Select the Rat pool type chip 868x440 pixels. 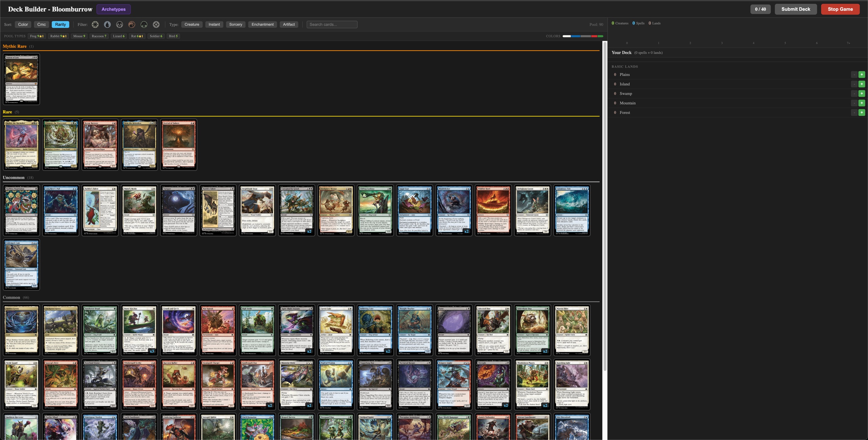[x=137, y=36]
